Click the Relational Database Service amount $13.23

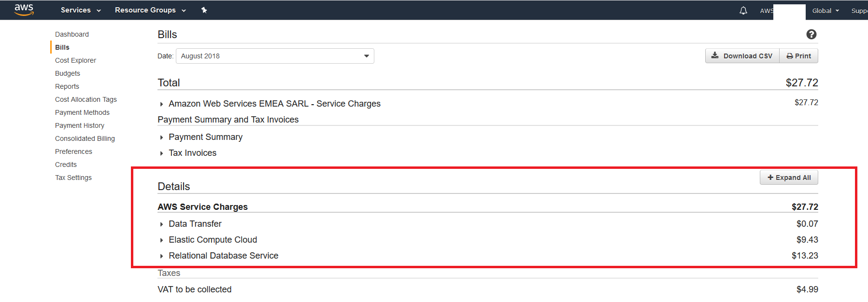click(x=805, y=256)
